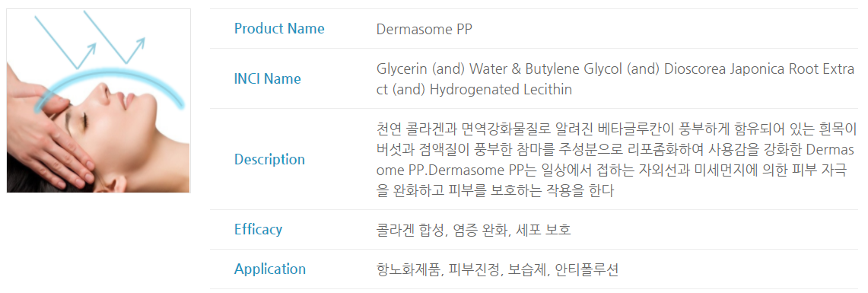Click the Product Name label
Screen dimensions: 868x293
[x=279, y=29]
